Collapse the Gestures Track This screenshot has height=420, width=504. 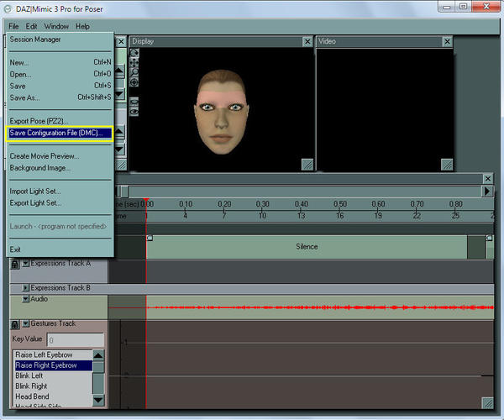[x=25, y=323]
